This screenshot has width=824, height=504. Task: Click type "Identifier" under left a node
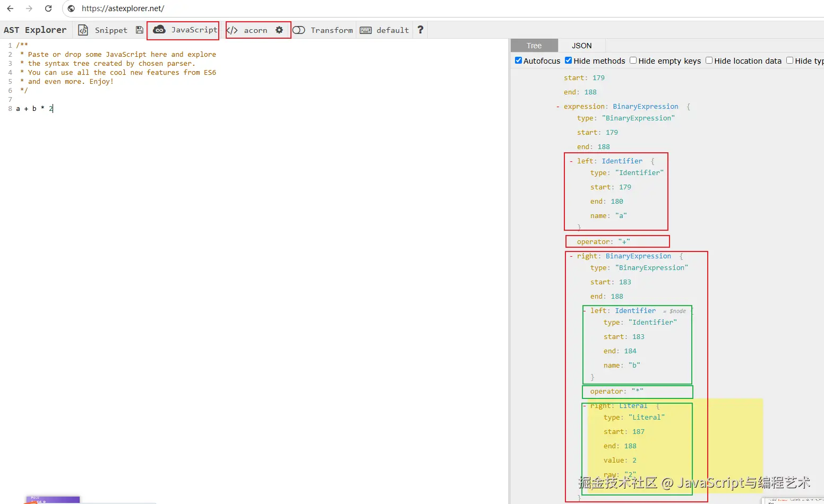click(626, 173)
